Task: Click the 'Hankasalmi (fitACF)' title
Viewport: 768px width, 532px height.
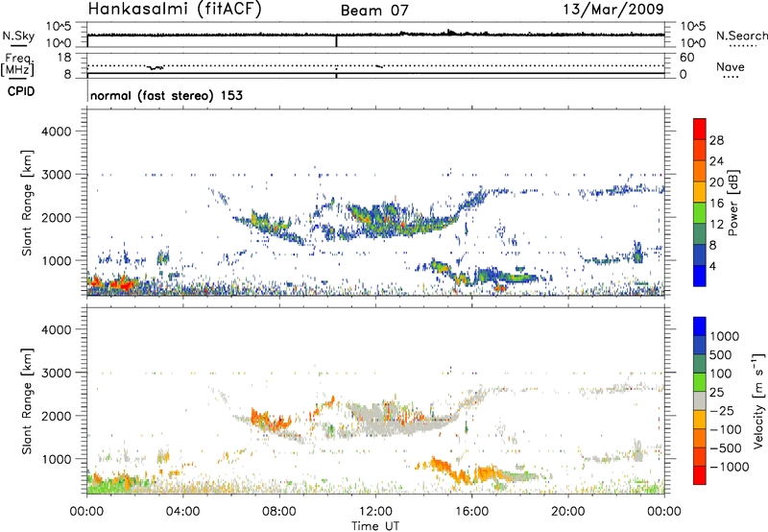Action: 175,9
